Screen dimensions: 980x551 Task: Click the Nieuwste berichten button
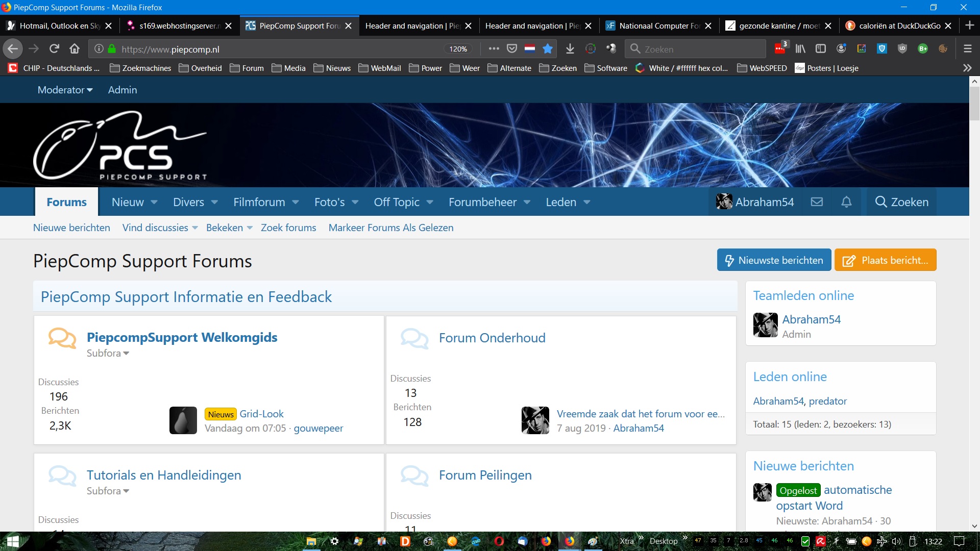click(774, 260)
